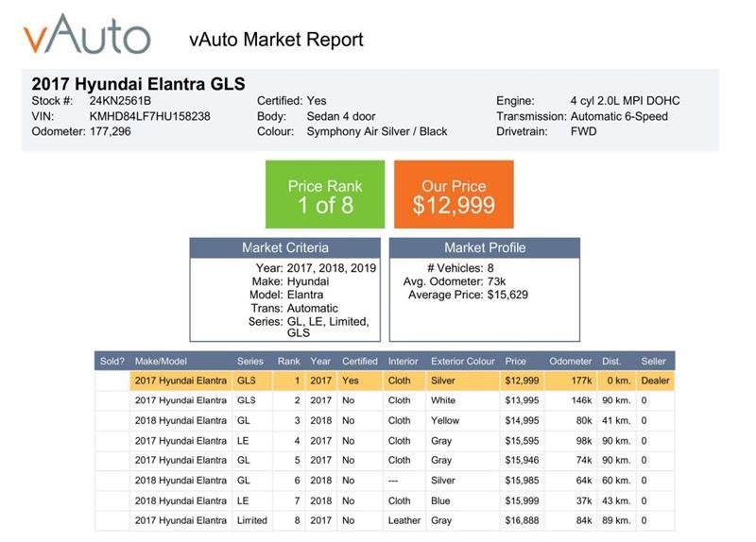
Task: Click the Market Profile panel header
Action: pyautogui.click(x=485, y=247)
